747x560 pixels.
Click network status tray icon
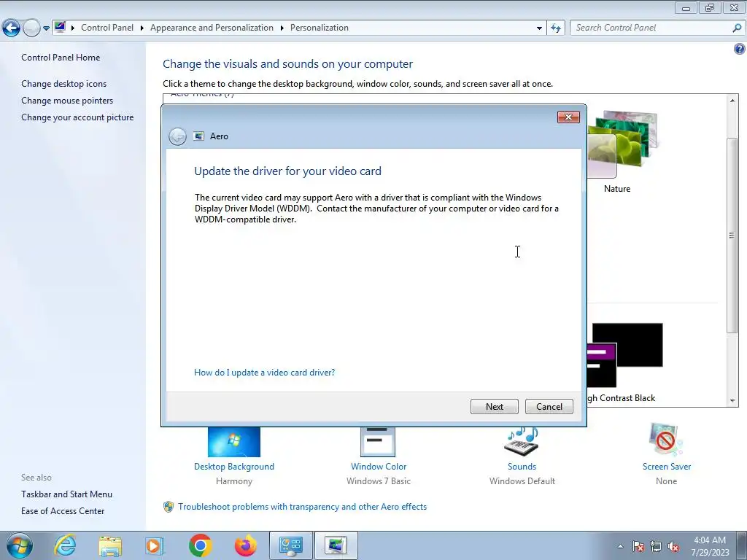[656, 546]
